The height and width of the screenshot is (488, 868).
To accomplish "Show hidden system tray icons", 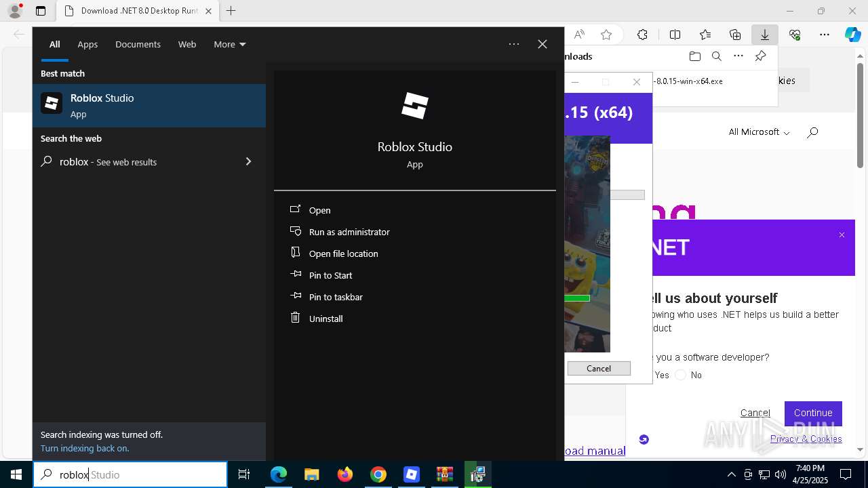I will 732,474.
